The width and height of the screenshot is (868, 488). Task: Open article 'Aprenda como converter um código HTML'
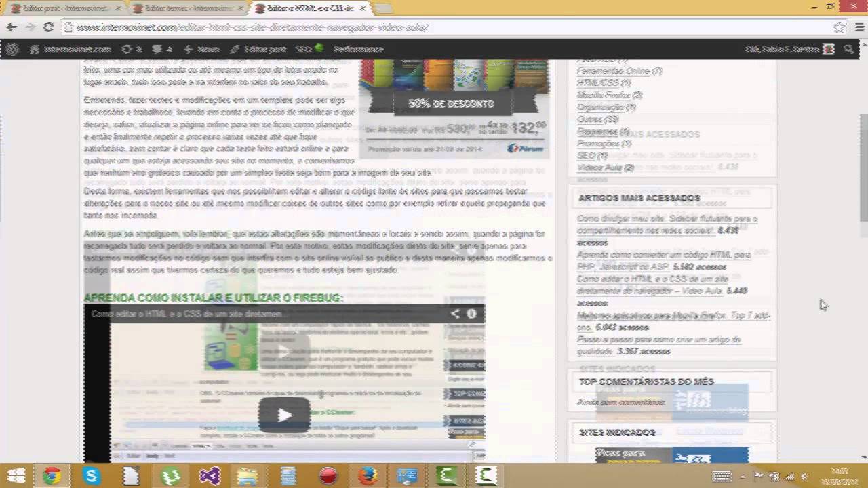click(663, 261)
